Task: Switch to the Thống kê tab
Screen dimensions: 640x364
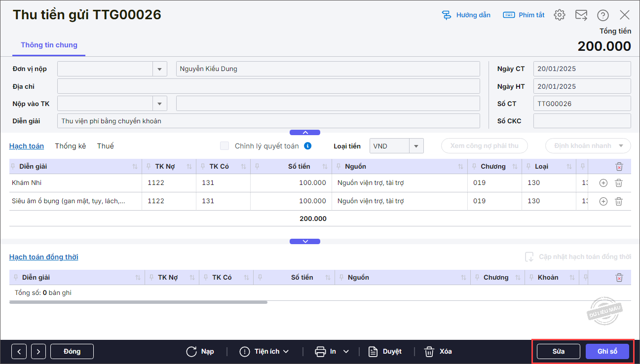Action: [x=70, y=146]
